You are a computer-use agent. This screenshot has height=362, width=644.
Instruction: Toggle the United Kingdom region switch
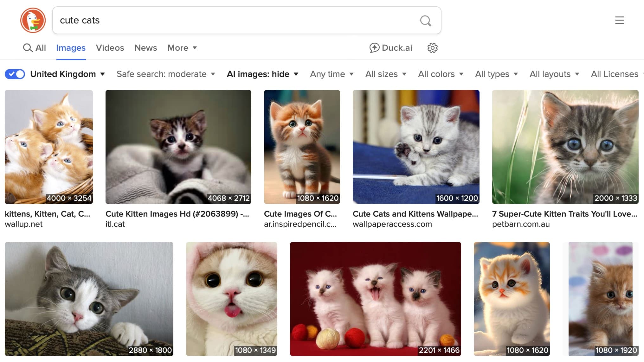click(x=15, y=74)
